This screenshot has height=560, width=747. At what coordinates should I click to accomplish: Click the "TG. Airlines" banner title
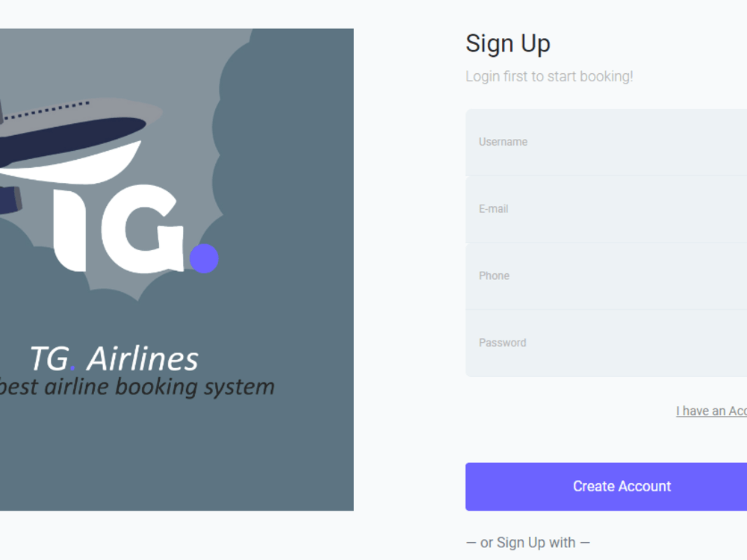[114, 358]
